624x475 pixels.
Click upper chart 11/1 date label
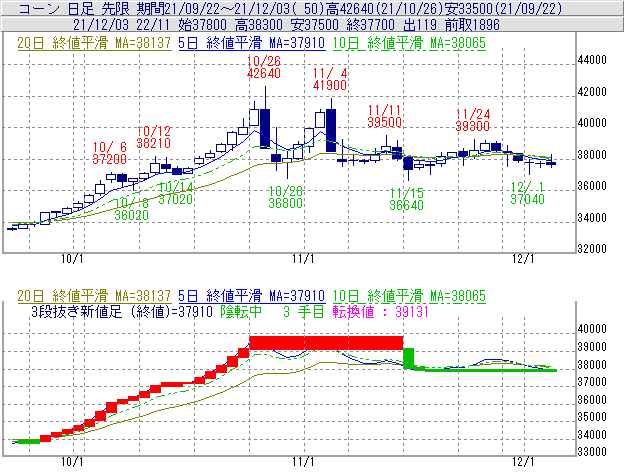click(303, 259)
